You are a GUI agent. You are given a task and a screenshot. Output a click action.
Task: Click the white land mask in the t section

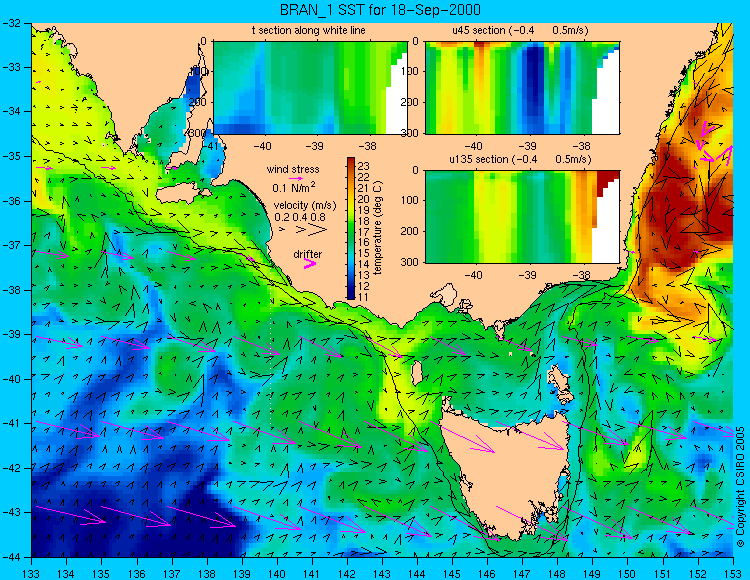click(397, 100)
